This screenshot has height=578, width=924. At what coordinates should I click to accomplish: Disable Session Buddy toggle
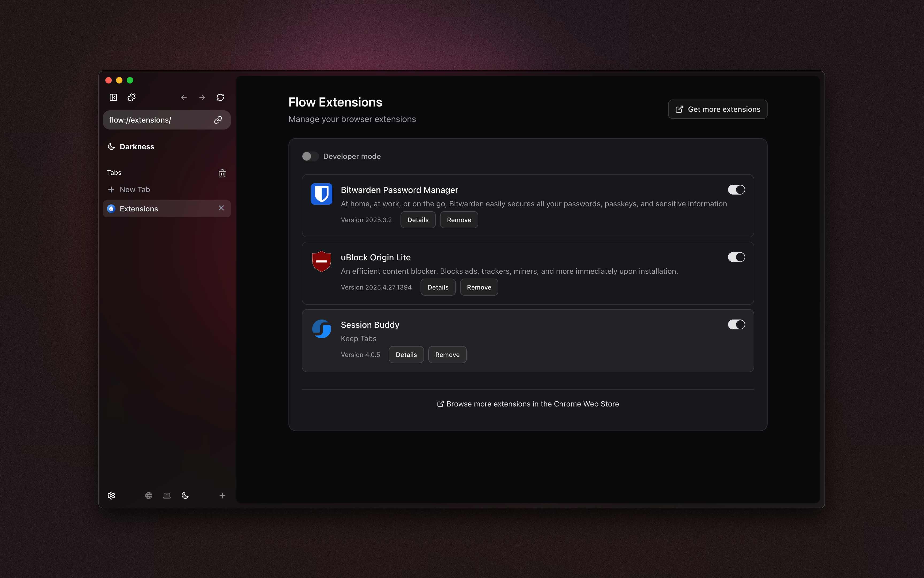tap(736, 325)
